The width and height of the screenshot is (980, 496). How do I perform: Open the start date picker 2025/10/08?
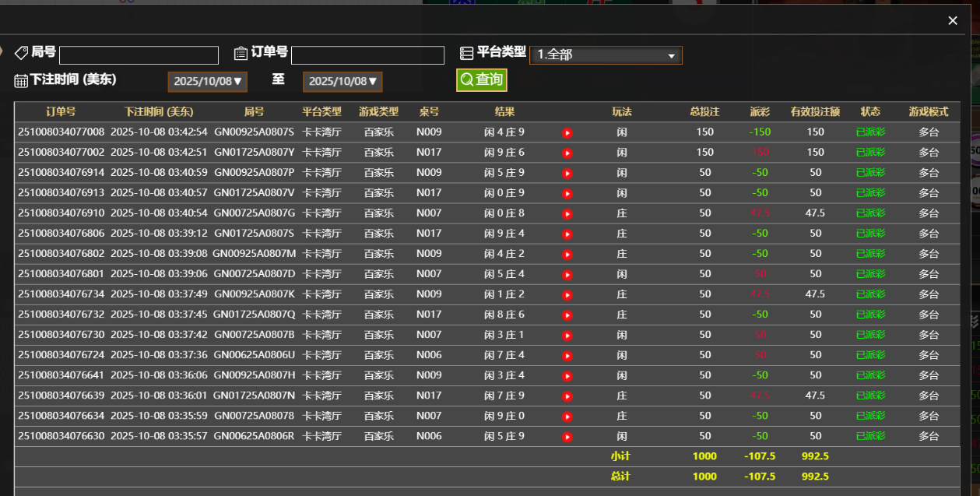[x=207, y=81]
